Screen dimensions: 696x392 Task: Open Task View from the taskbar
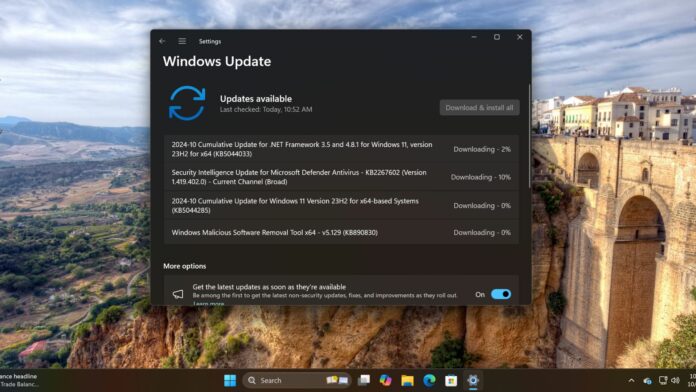[364, 380]
